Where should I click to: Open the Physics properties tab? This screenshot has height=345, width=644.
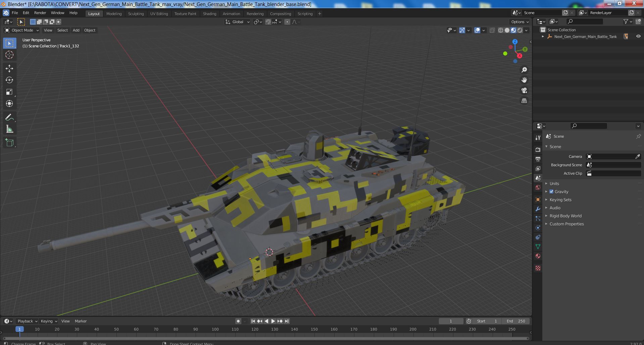click(538, 228)
